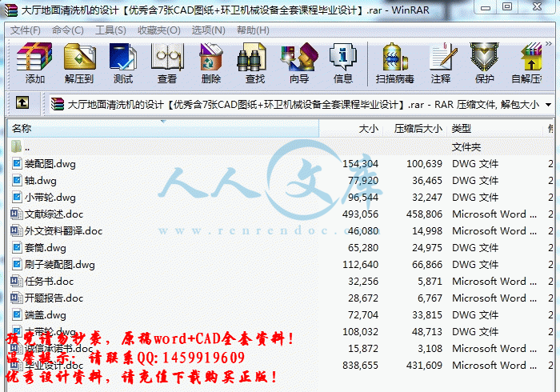560x392 pixels.
Task: Click the Test (测试) toolbar icon
Action: click(x=123, y=63)
